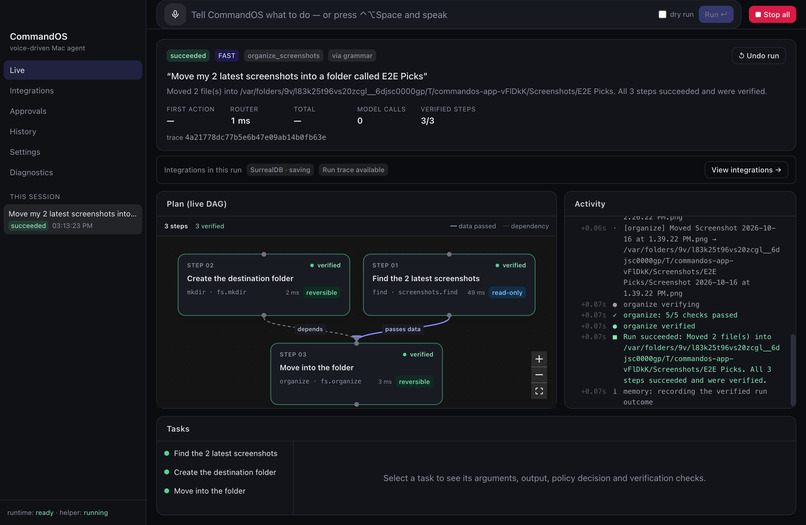This screenshot has width=806, height=525.
Task: Click the 'SurrealDB · saving' integration chip
Action: click(x=280, y=170)
